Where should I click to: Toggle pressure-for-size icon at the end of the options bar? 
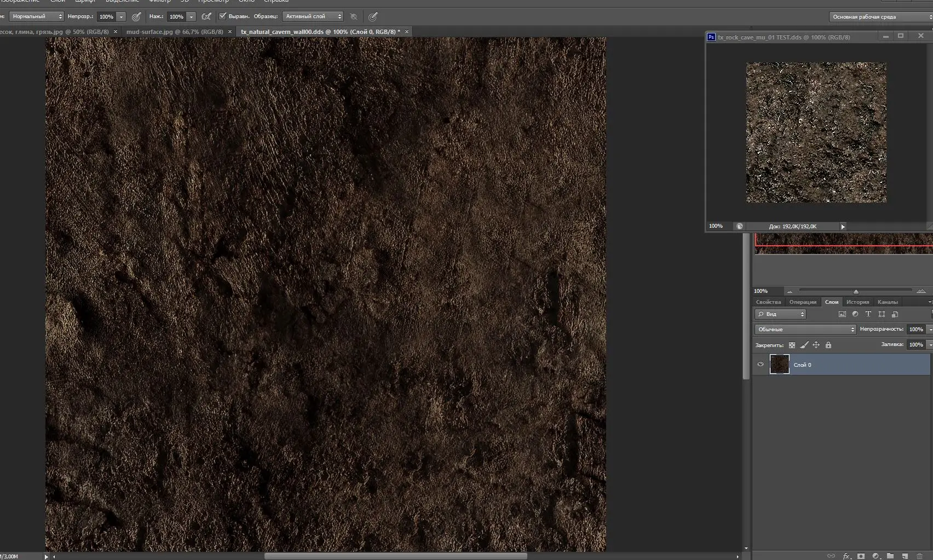pos(373,16)
